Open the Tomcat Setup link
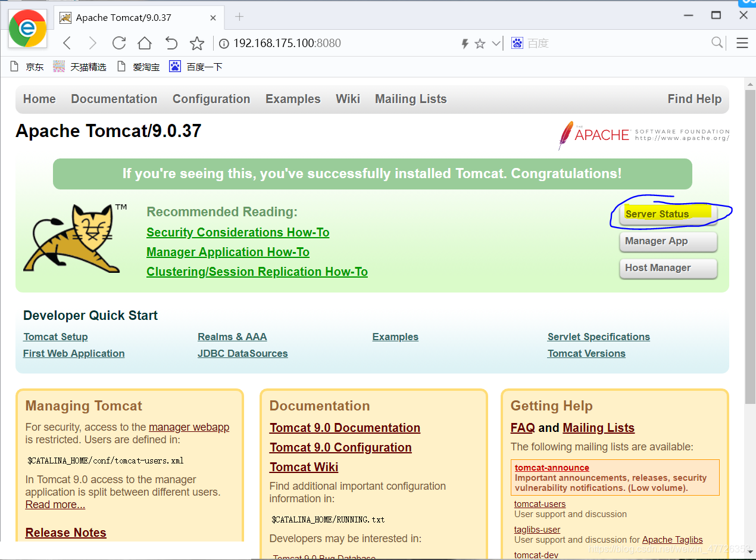Viewport: 756px width, 560px height. pos(55,337)
